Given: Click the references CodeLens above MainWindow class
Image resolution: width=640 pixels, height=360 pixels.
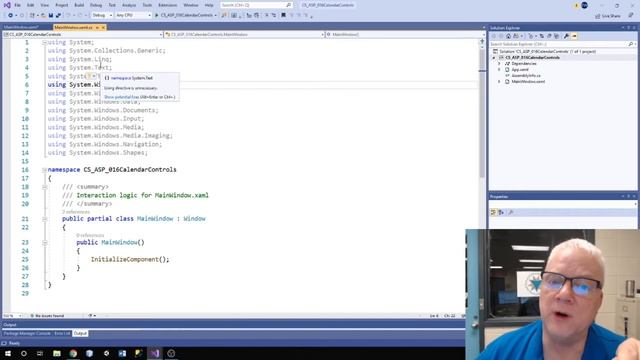Looking at the screenshot, I should point(76,212).
